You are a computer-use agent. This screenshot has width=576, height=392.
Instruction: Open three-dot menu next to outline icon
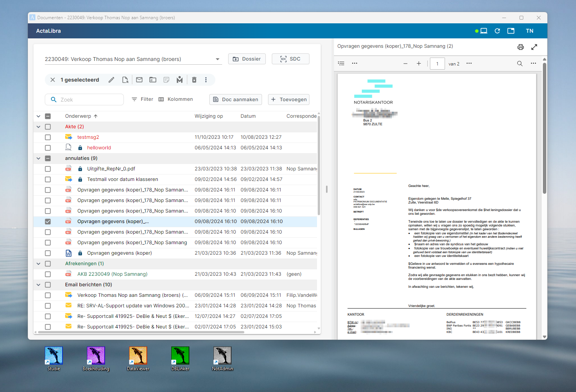(x=355, y=63)
